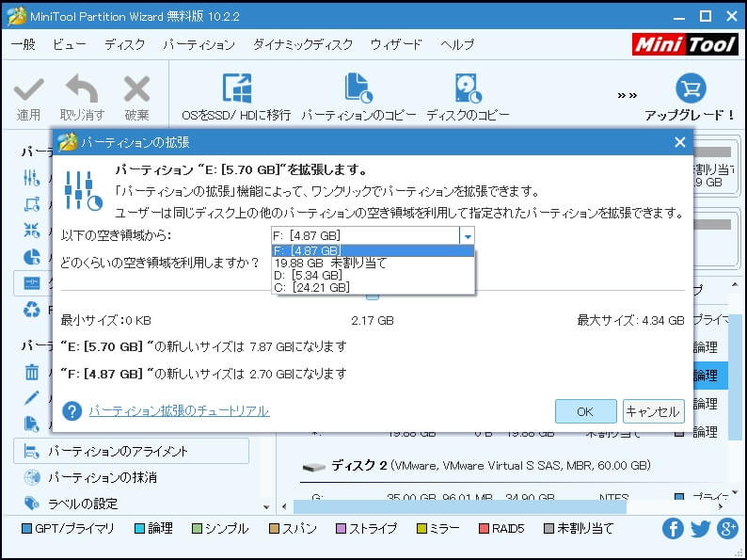Click the キャンセル button

653,411
